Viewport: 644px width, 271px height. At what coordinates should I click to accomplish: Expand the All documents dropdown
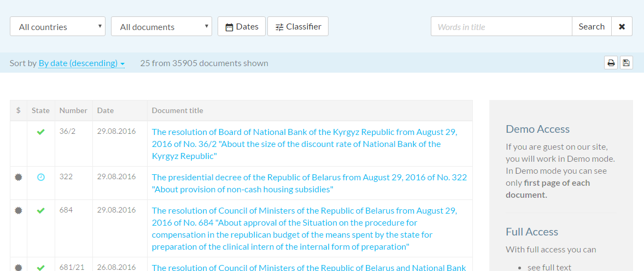[161, 26]
